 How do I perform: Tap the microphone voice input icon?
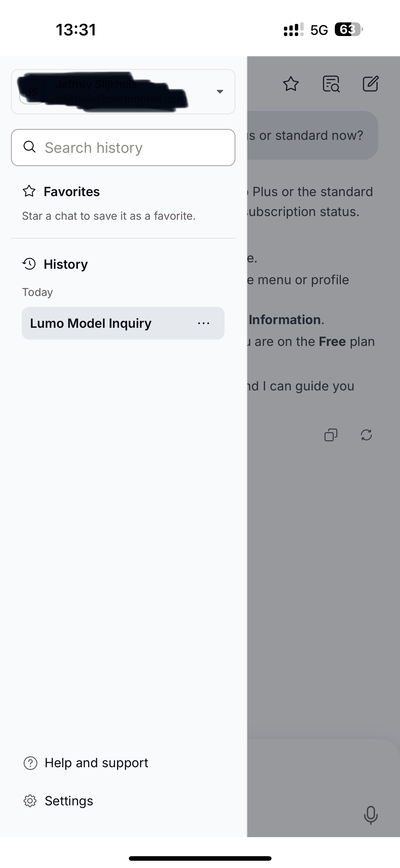[371, 815]
